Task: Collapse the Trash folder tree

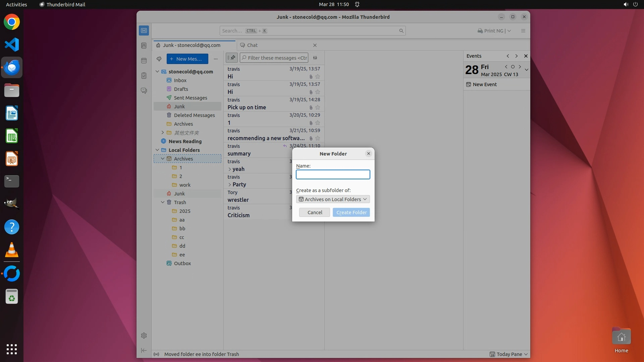Action: (x=163, y=202)
